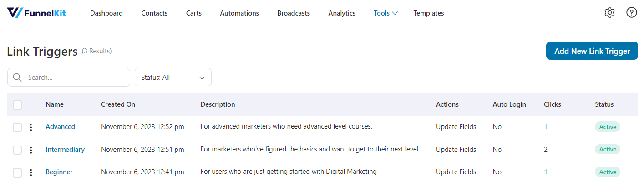Tick the Intermediary row checkbox

pos(17,150)
